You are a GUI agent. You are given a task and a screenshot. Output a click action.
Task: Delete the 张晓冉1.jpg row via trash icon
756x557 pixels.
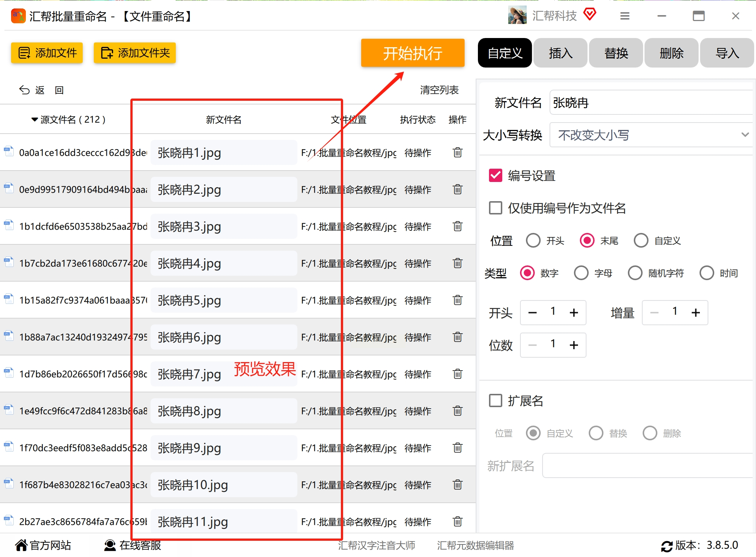[x=457, y=152]
